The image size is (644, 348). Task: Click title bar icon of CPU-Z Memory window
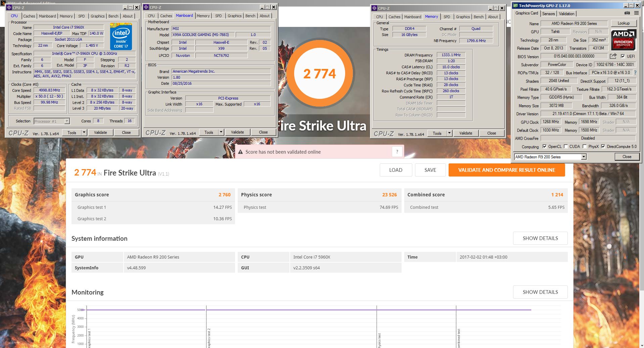(375, 8)
